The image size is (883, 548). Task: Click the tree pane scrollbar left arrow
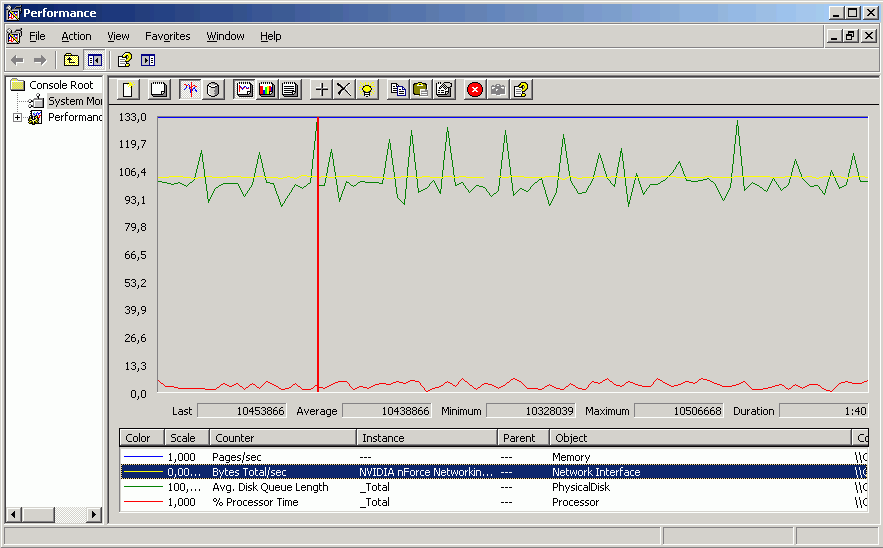pyautogui.click(x=14, y=514)
